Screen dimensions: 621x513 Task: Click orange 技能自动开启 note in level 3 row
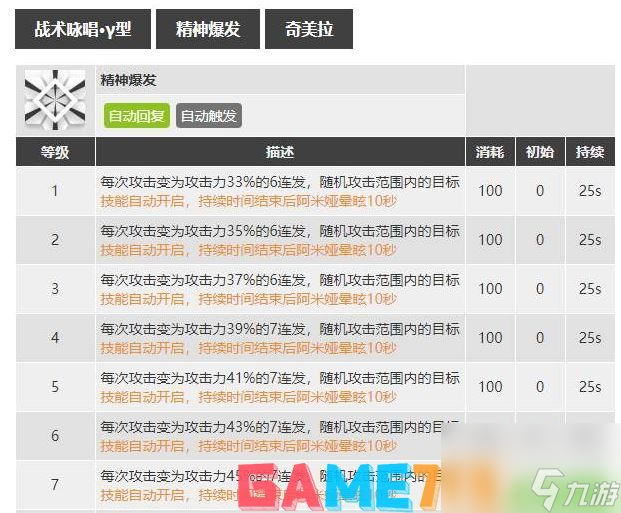(x=248, y=299)
